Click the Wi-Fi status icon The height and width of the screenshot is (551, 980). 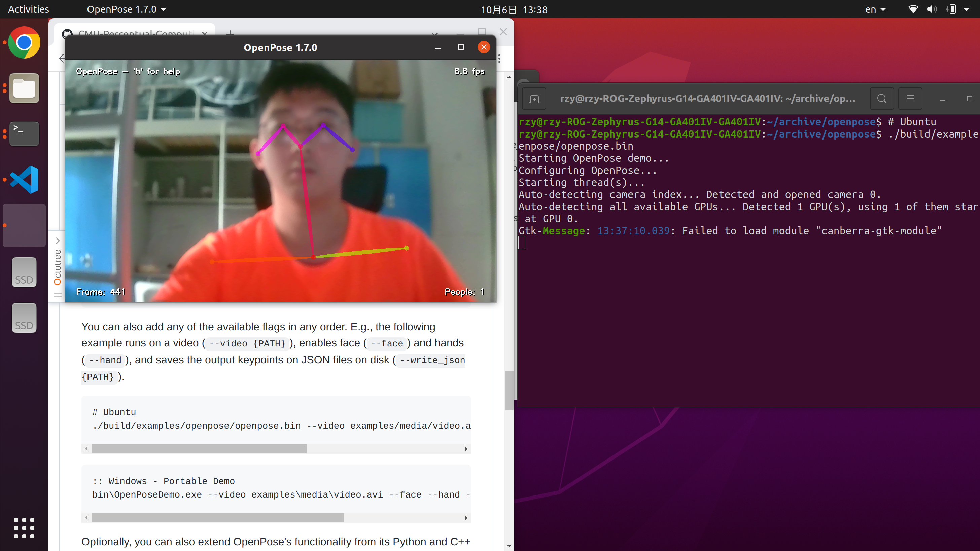pos(913,9)
